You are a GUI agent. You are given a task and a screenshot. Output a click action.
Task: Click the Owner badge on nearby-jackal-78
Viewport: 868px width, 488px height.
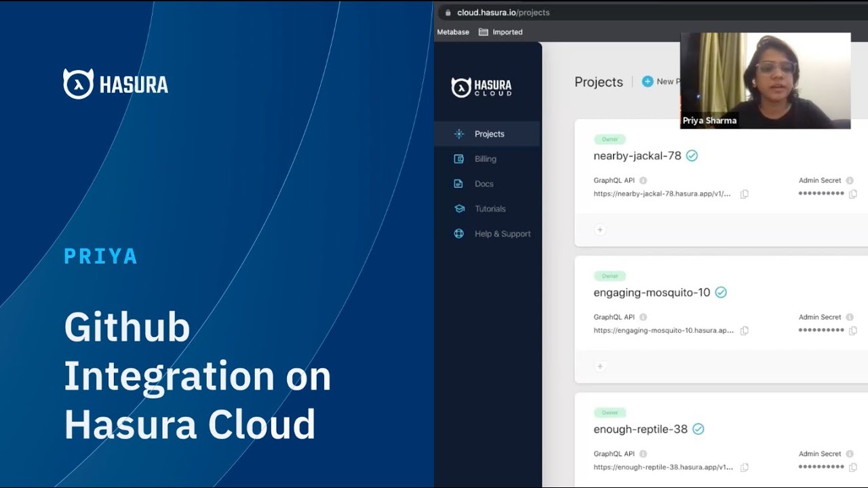click(x=610, y=140)
